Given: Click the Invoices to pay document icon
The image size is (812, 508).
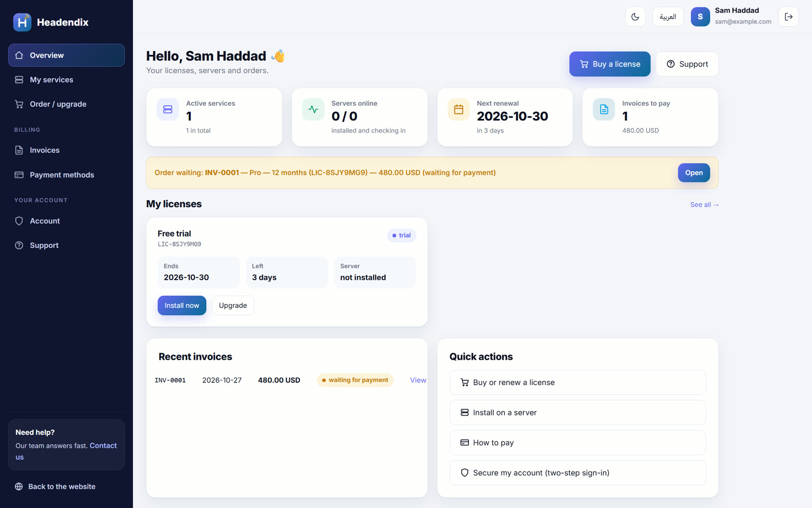Looking at the screenshot, I should tap(604, 109).
